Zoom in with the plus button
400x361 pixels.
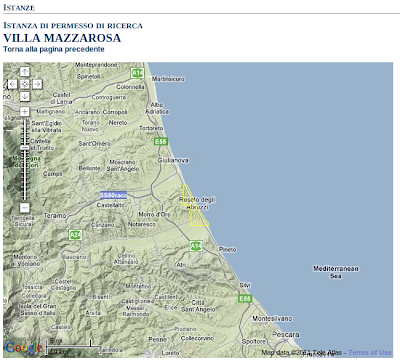(x=25, y=111)
